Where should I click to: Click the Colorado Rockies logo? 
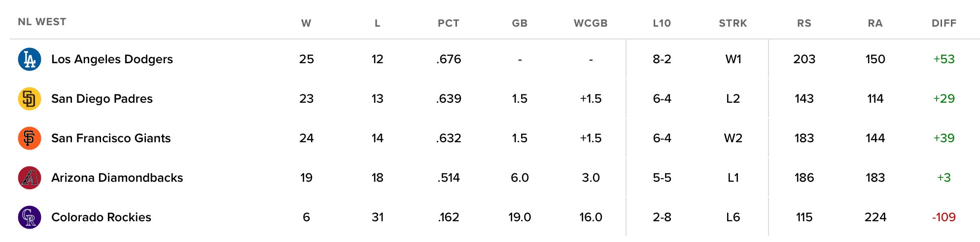coord(30,217)
